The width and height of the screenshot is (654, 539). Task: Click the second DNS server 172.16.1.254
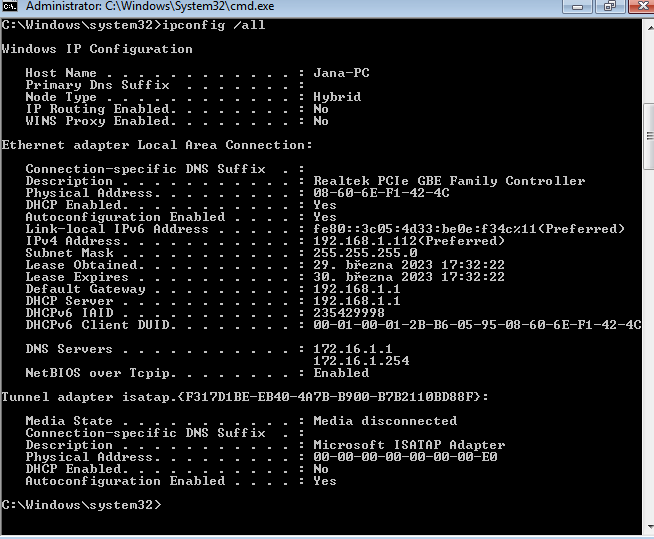coord(361,361)
